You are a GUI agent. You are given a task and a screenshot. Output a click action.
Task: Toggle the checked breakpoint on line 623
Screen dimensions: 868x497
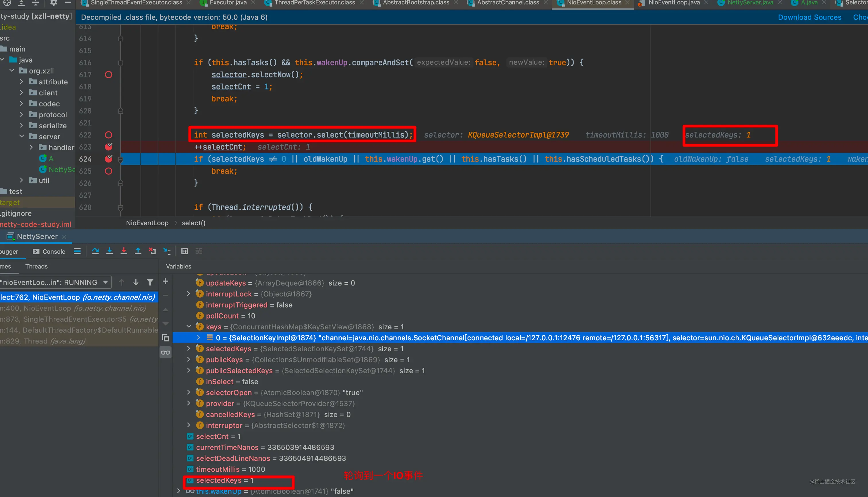(108, 147)
